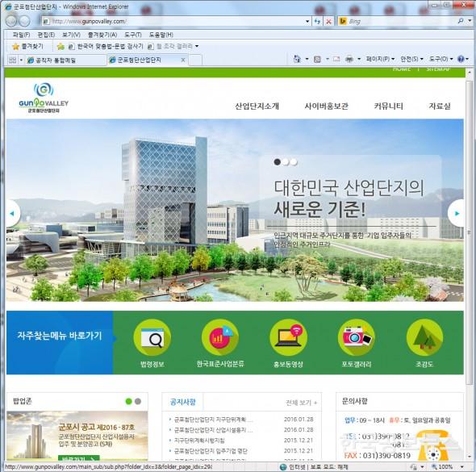Open the 커뮤니티 navigation menu
Screen dimensions: 476x472
[x=388, y=107]
